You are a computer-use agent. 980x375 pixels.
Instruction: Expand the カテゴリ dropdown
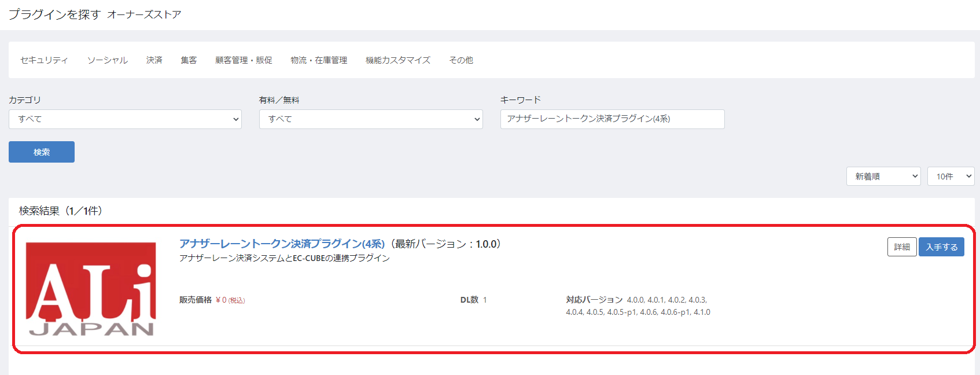click(125, 119)
